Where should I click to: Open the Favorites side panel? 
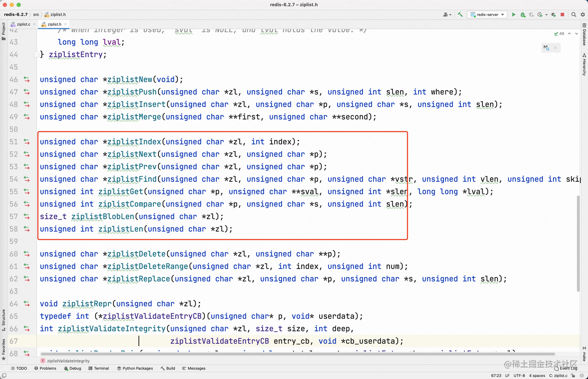tap(3, 349)
